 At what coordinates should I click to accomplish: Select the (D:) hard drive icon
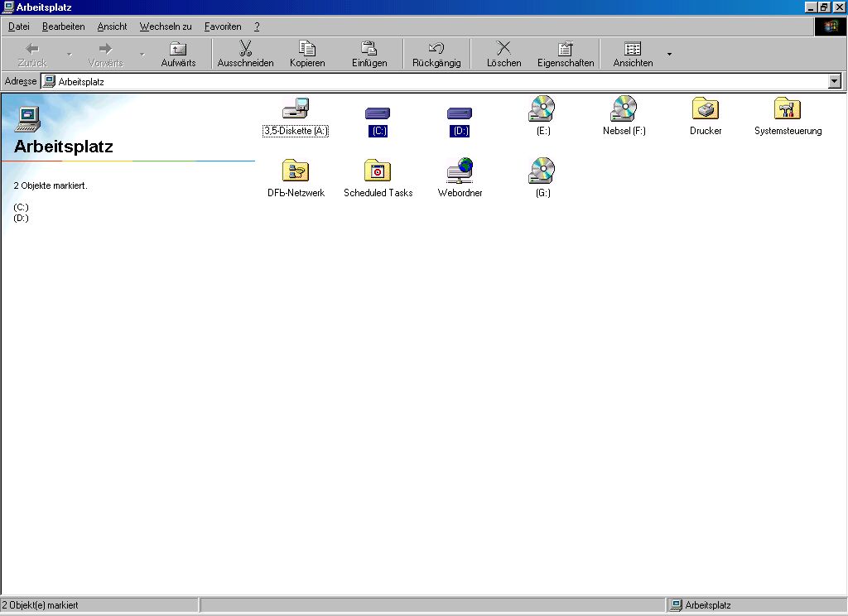click(460, 113)
